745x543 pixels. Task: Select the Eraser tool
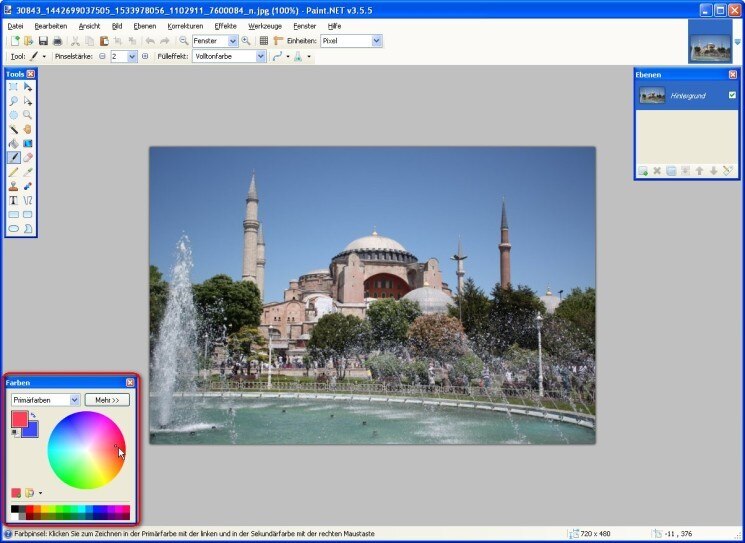28,158
